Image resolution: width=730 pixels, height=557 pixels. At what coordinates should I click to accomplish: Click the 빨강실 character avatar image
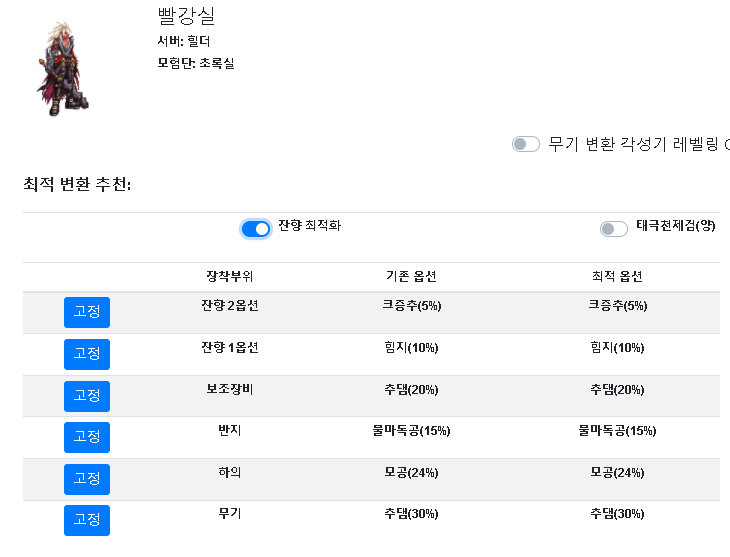(63, 68)
